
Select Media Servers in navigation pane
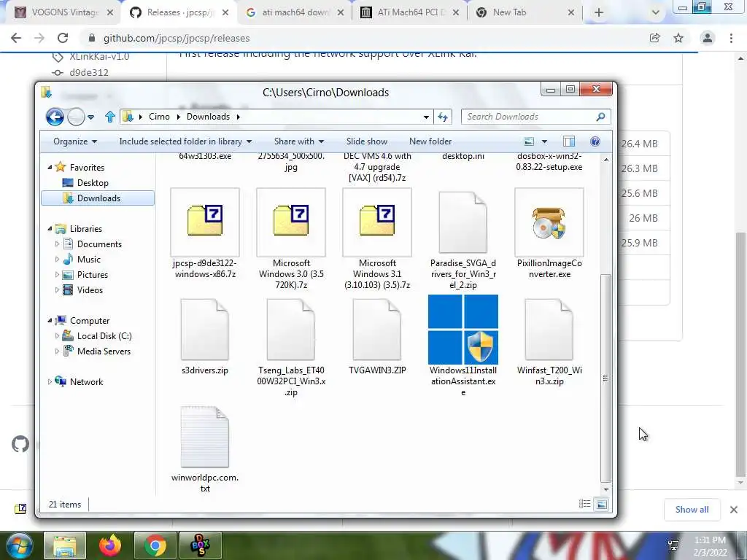(x=104, y=351)
